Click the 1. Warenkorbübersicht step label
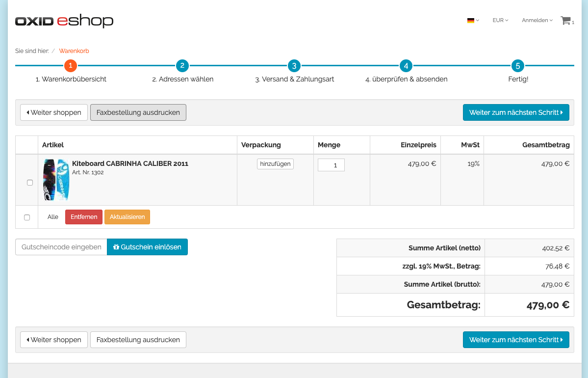 (x=71, y=79)
